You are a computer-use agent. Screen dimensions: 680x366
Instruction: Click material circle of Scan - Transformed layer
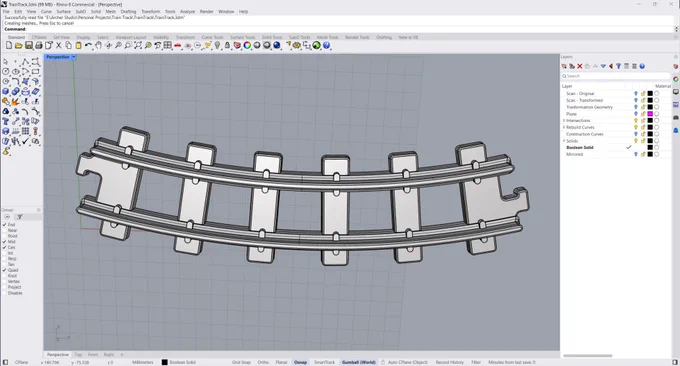657,101
